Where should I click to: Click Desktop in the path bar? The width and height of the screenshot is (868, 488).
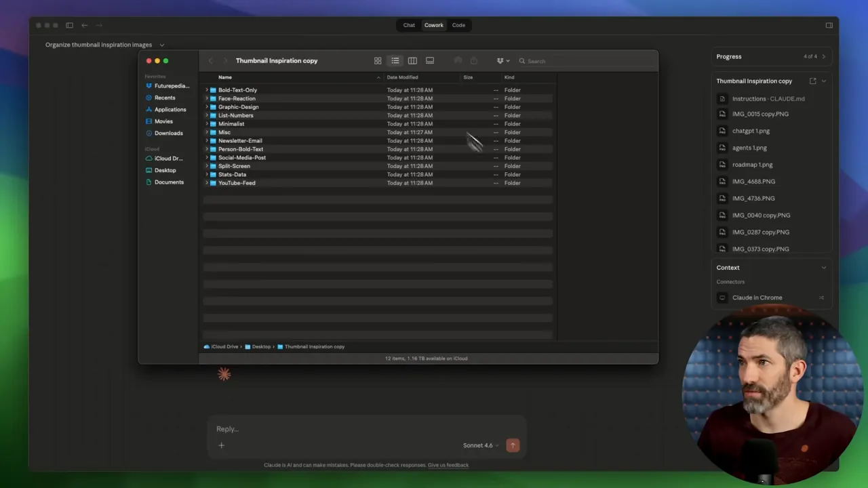[258, 346]
